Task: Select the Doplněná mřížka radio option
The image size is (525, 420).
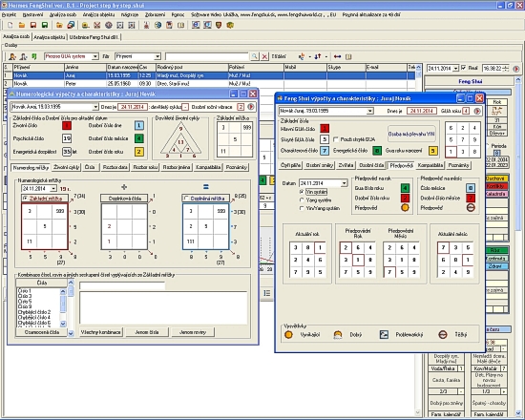Action: (x=186, y=199)
